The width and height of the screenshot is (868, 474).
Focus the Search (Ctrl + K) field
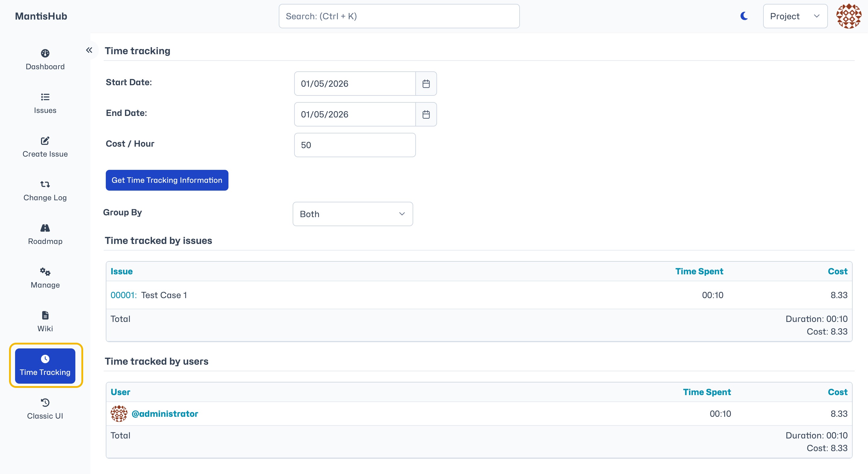[x=399, y=16]
